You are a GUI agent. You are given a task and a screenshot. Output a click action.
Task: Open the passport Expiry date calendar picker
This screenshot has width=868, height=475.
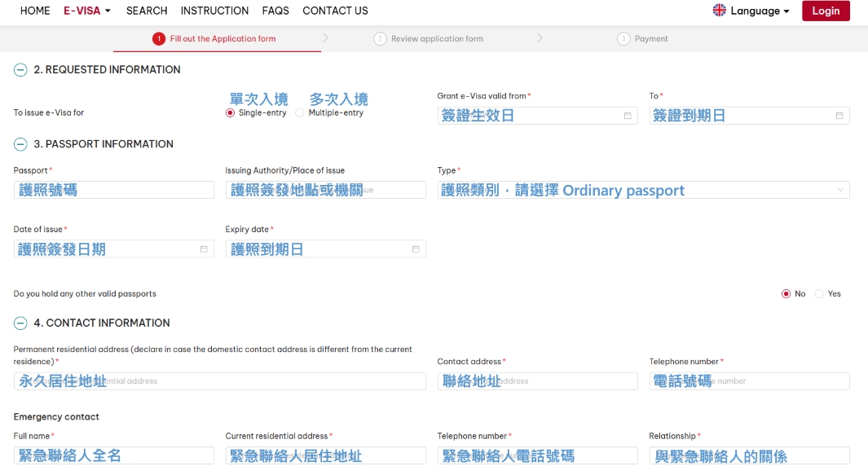click(417, 248)
